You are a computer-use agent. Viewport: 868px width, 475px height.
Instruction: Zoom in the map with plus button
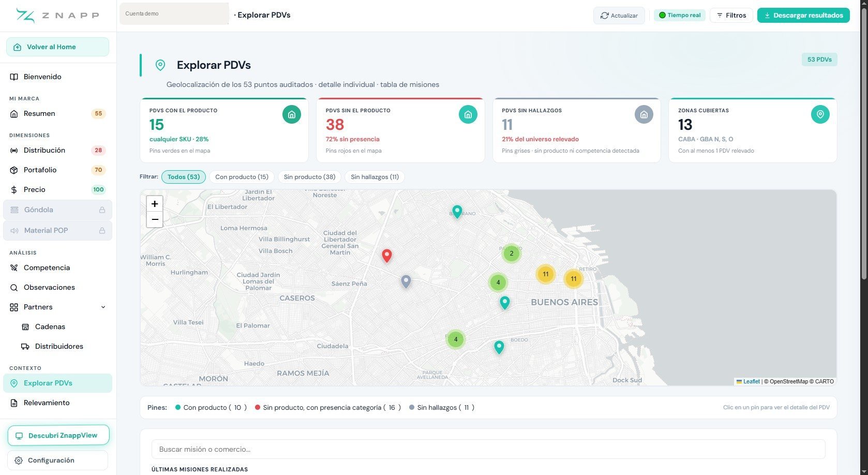pos(155,204)
